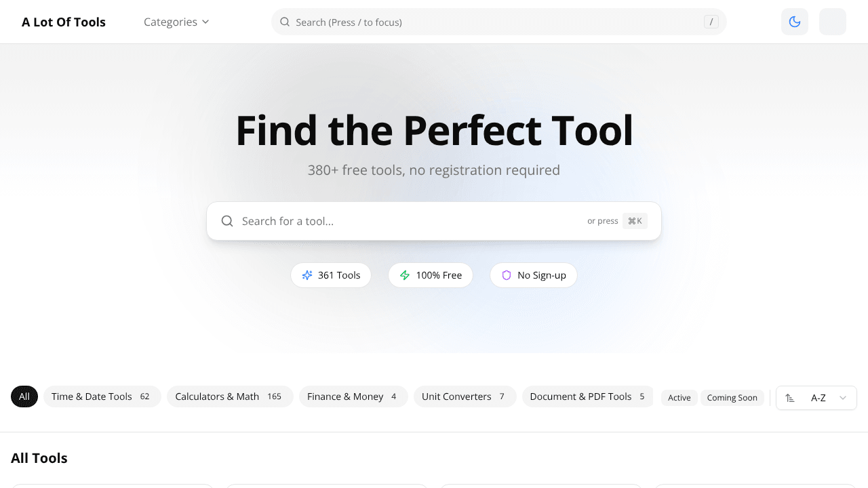The height and width of the screenshot is (488, 868).
Task: Click the magnifier icon in the hero search box
Action: [227, 221]
